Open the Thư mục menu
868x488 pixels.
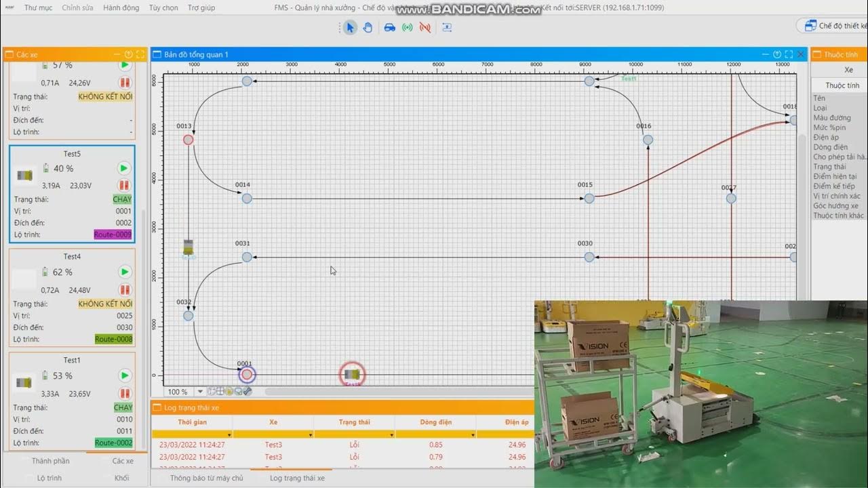(x=38, y=7)
